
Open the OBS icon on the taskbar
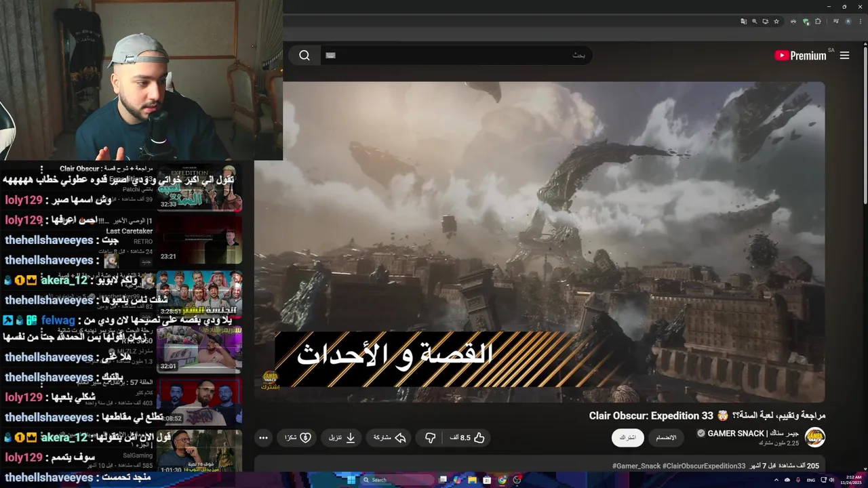(517, 480)
